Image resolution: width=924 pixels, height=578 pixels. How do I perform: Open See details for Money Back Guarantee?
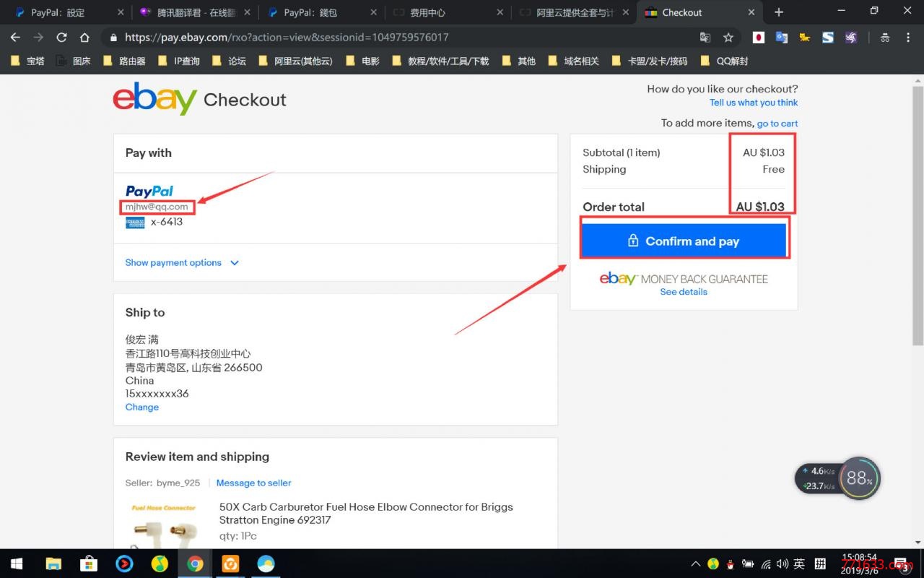[684, 292]
